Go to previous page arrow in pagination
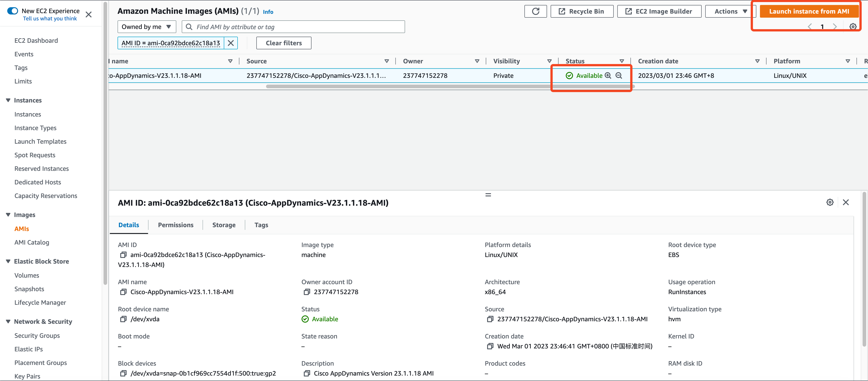The image size is (868, 381). click(810, 27)
